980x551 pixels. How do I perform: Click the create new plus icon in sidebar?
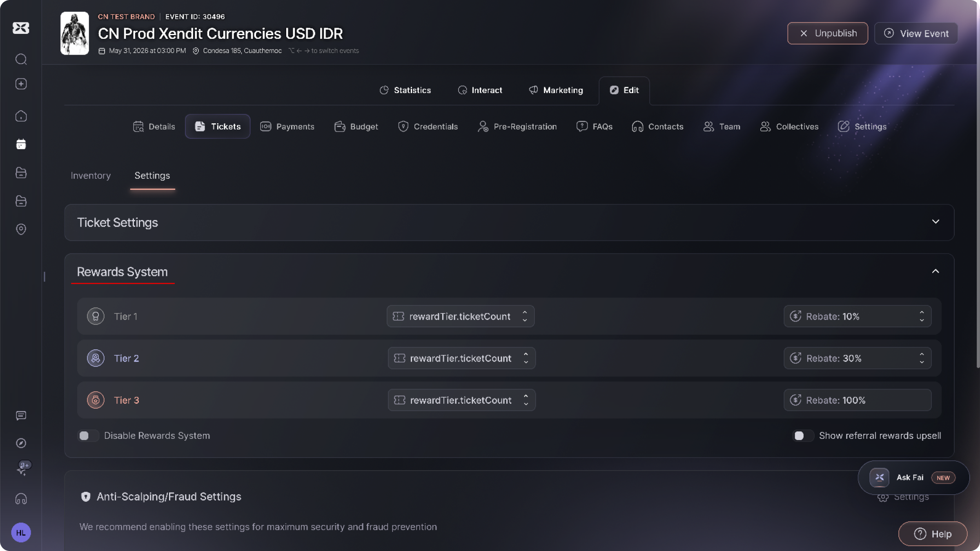[x=21, y=84]
